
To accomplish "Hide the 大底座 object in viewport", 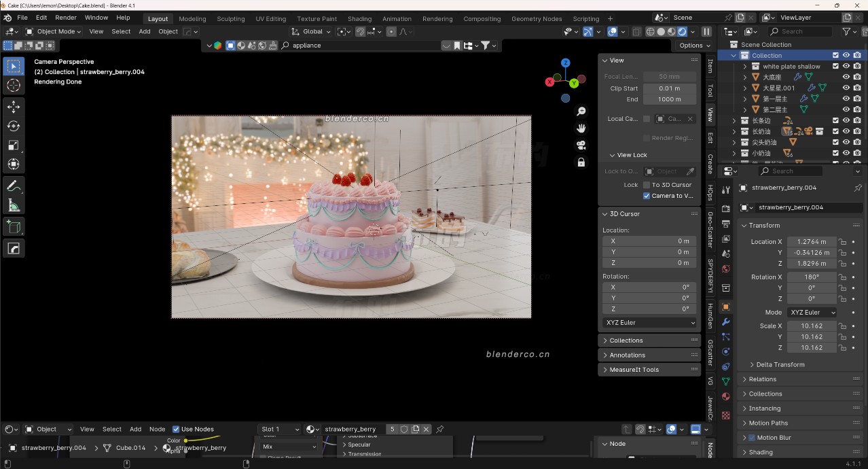I will (x=846, y=77).
